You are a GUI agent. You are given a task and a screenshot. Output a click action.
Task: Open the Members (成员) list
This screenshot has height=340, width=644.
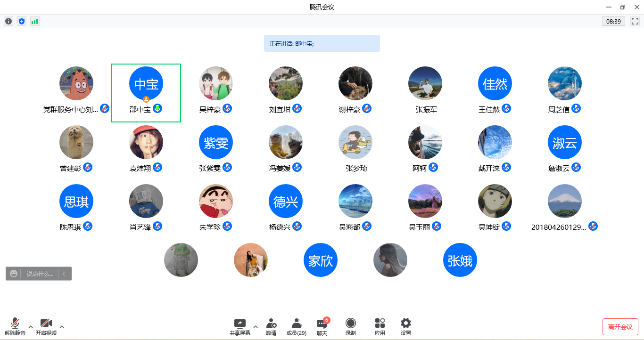point(296,326)
